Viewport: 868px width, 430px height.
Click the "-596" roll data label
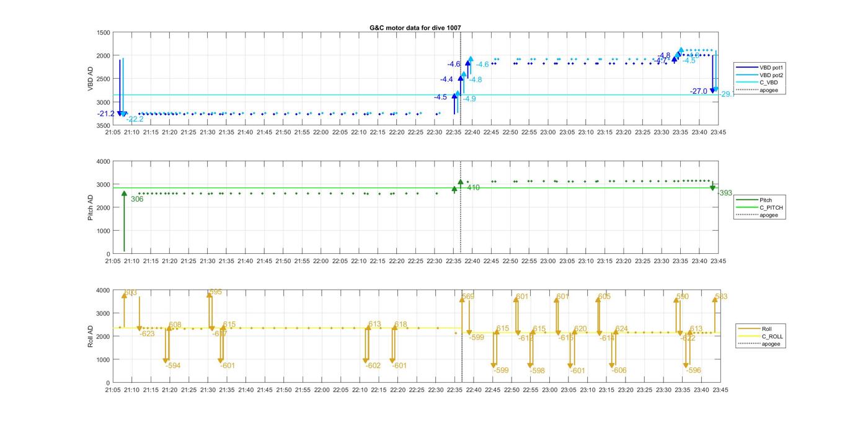click(693, 370)
